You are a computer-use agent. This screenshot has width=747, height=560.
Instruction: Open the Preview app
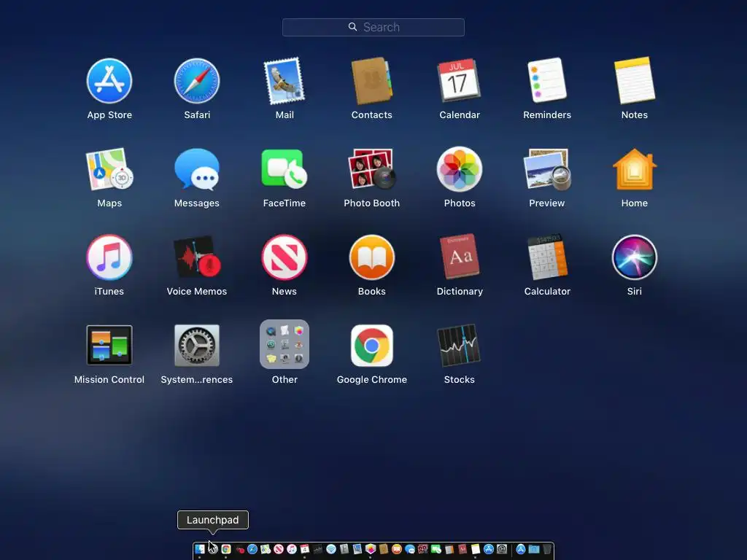pos(547,169)
